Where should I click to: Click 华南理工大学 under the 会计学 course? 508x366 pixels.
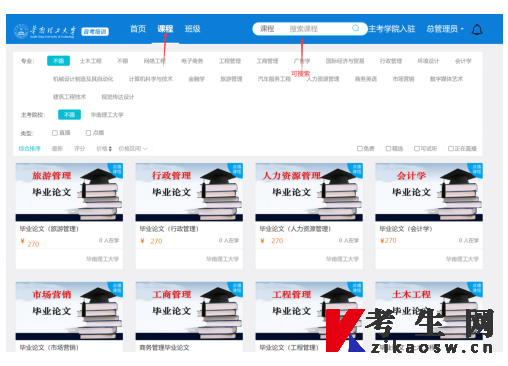pos(462,259)
